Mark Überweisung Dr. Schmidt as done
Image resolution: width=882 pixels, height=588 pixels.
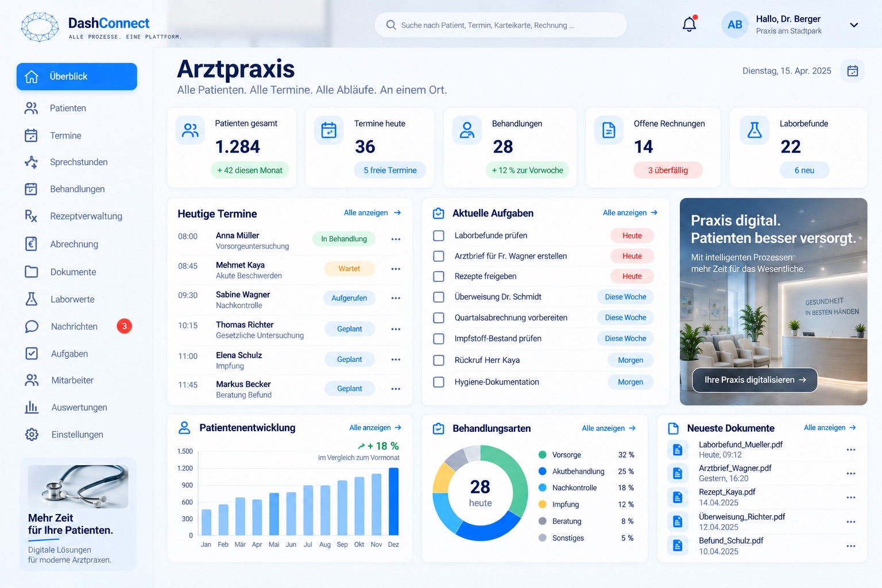(x=439, y=297)
